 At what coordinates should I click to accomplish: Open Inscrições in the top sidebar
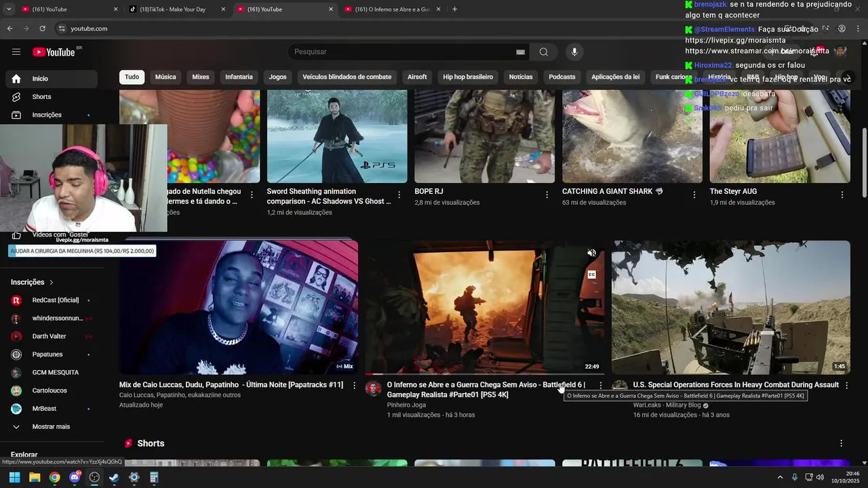[52, 115]
